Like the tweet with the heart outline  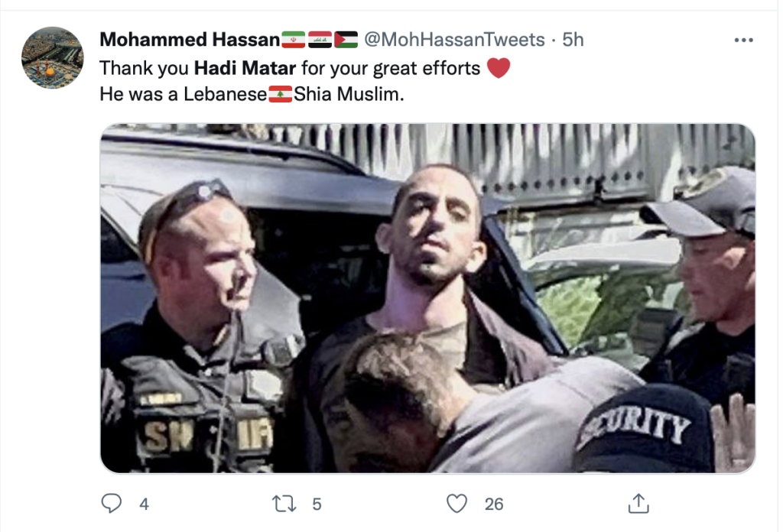(456, 503)
